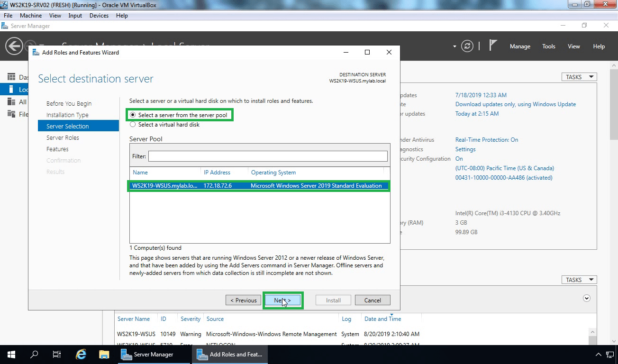Go to Features wizard step
Image resolution: width=618 pixels, height=364 pixels.
[x=57, y=149]
